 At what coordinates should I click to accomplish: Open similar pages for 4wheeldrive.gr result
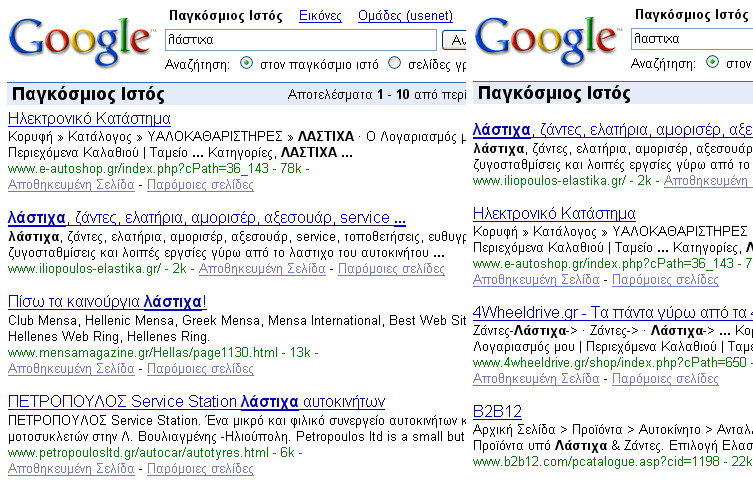[665, 379]
